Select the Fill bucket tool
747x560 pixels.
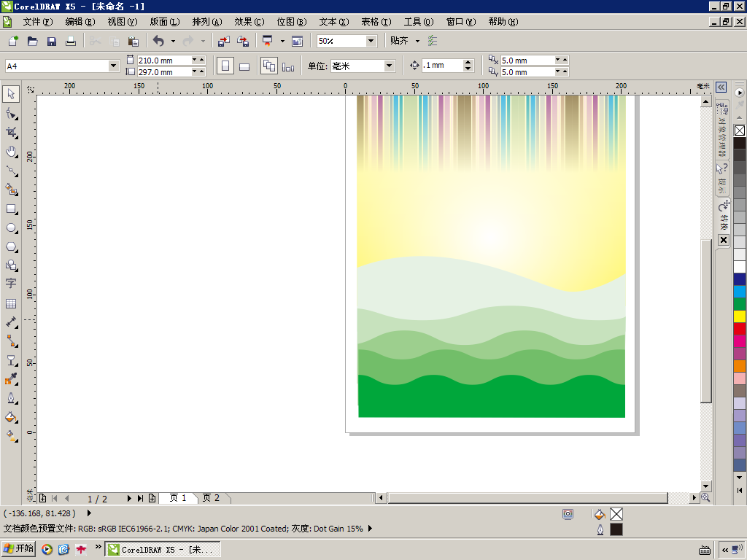click(11, 418)
